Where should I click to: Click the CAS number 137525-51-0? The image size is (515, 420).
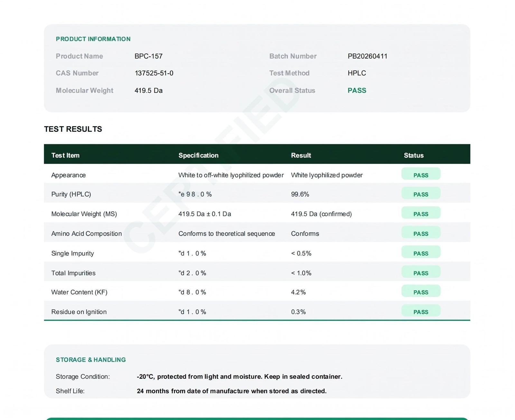click(154, 73)
